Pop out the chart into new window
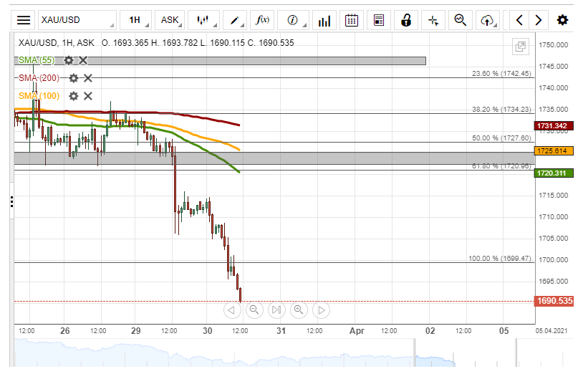Viewport: 588px width, 374px height. point(521,47)
